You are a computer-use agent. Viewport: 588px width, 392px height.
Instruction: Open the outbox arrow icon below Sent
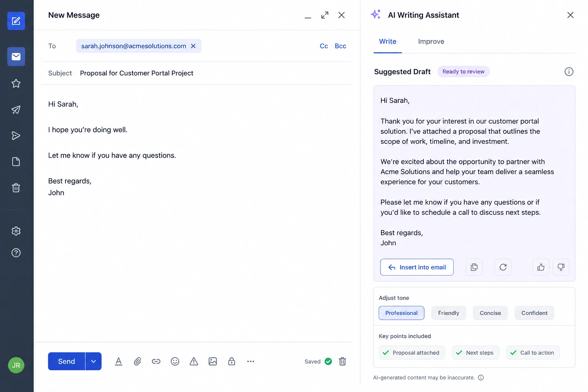pos(16,136)
